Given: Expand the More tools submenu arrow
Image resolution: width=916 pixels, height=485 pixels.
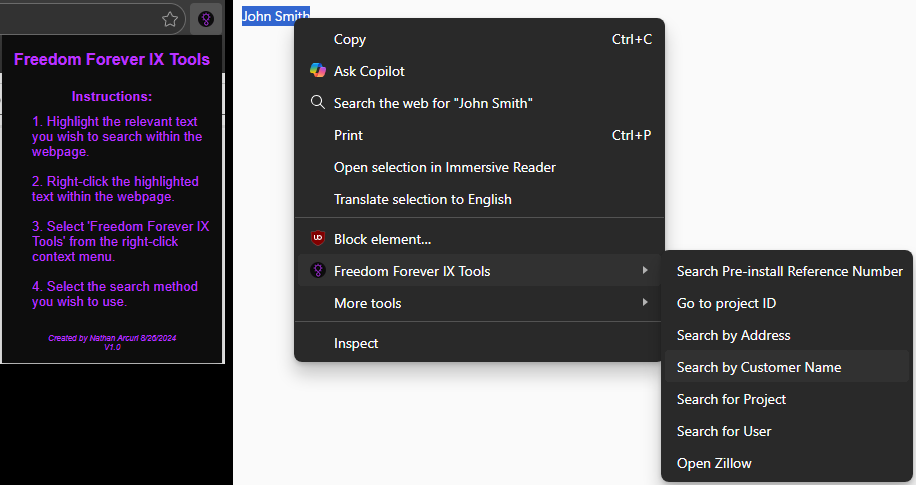Looking at the screenshot, I should click(x=645, y=303).
